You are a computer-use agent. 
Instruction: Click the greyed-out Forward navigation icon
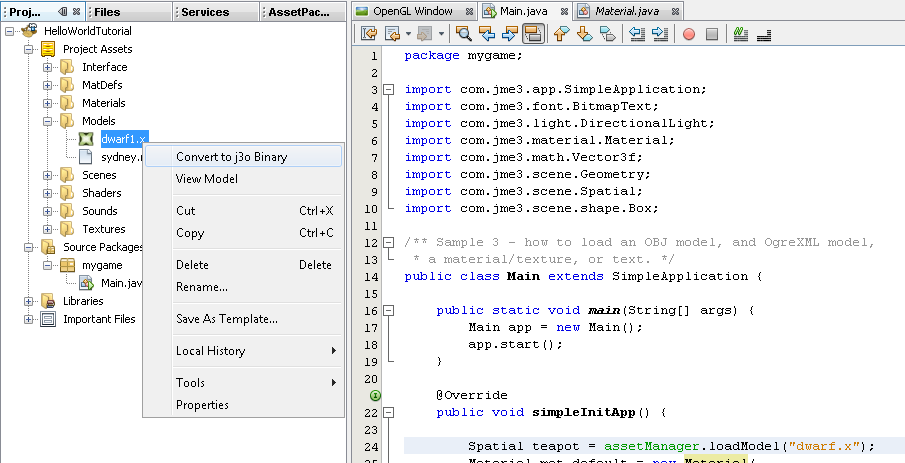[x=425, y=34]
